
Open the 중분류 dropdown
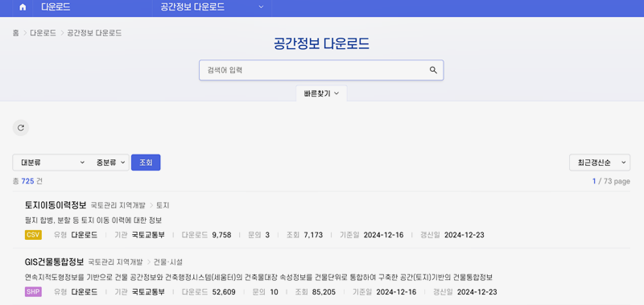pyautogui.click(x=111, y=163)
